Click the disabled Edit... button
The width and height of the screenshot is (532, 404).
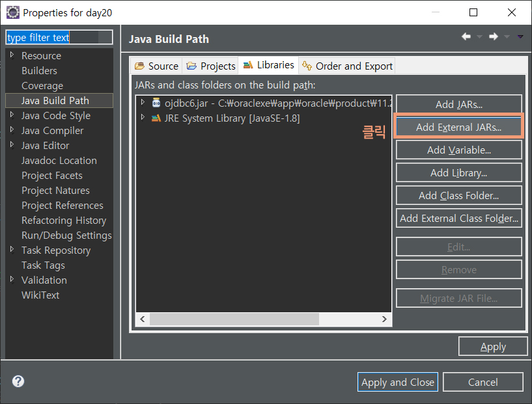tap(458, 247)
